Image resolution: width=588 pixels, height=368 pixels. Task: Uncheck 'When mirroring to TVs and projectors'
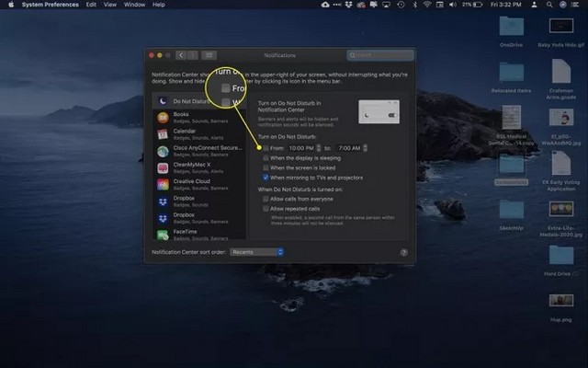pos(266,178)
